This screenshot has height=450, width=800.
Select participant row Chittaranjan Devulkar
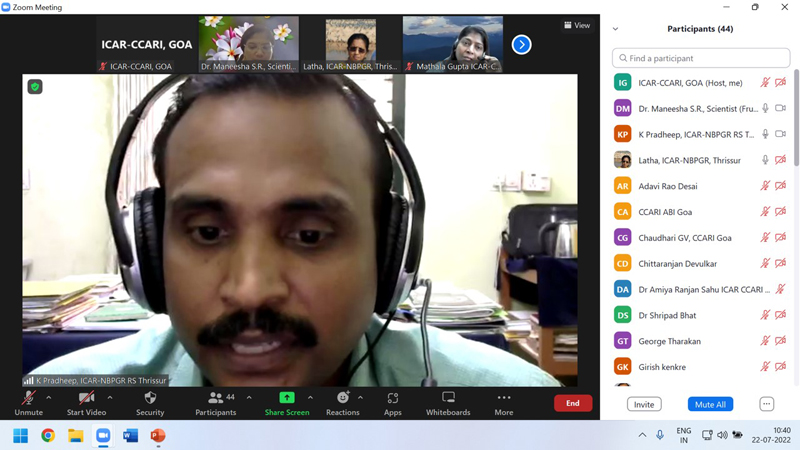700,263
